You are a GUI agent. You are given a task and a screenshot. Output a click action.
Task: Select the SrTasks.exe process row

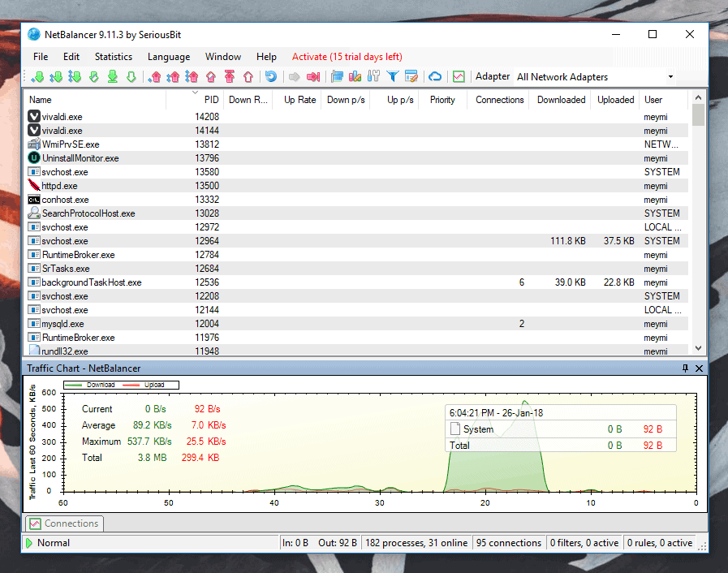356,269
